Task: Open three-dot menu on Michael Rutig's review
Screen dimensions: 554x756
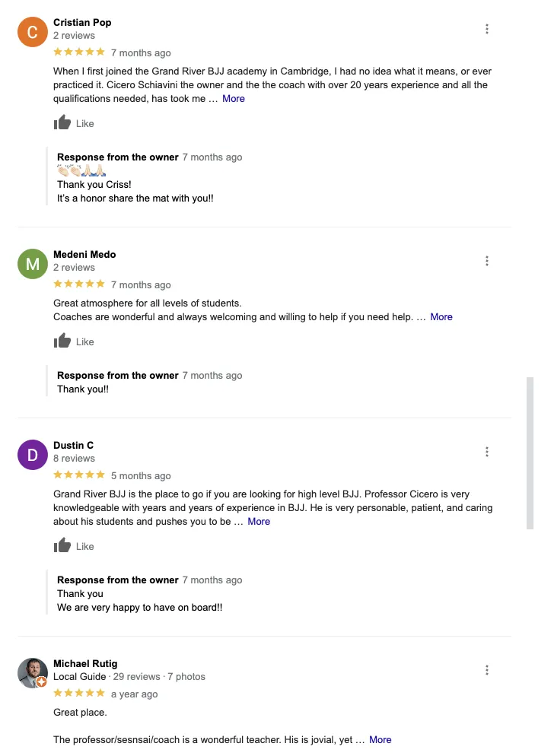Action: [487, 670]
